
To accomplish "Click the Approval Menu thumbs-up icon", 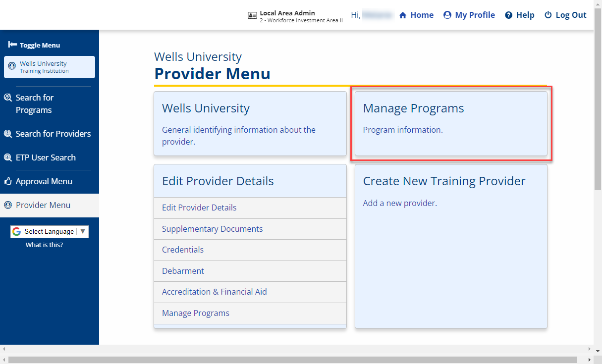I will point(8,182).
